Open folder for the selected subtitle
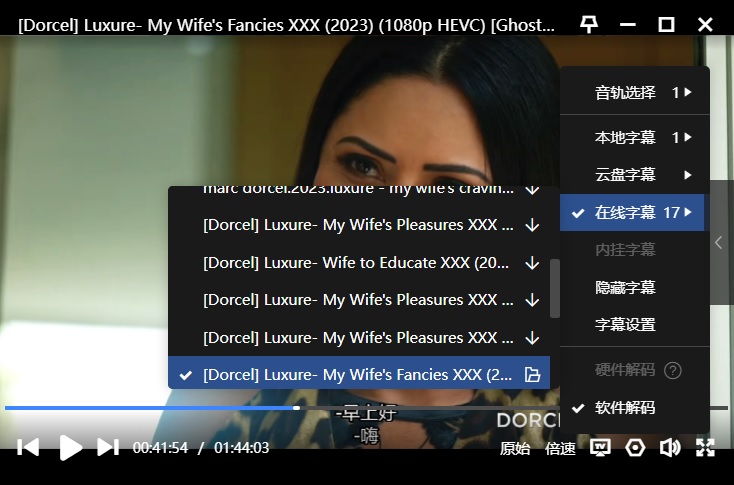The image size is (734, 485). 532,375
